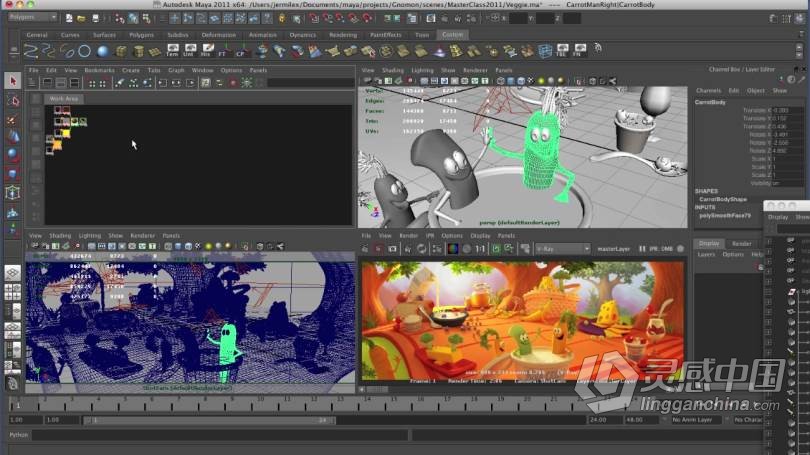Screen dimensions: 810x455
Task: Click the polygon cube icon on the shelf
Action: point(121,51)
